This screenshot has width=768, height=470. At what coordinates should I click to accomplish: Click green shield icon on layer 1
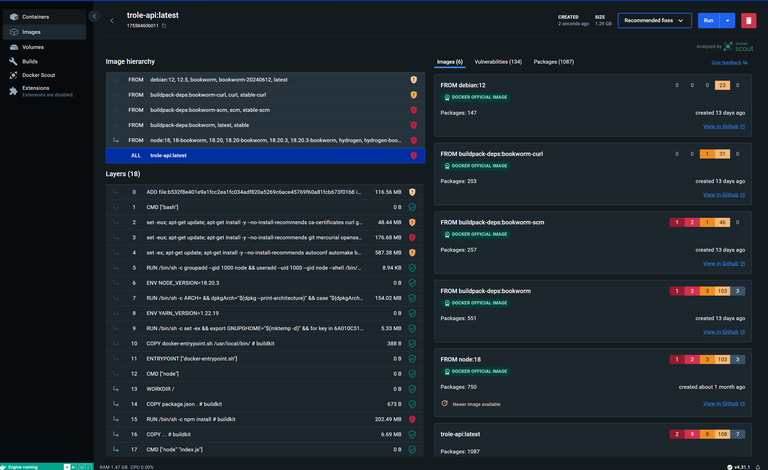412,207
